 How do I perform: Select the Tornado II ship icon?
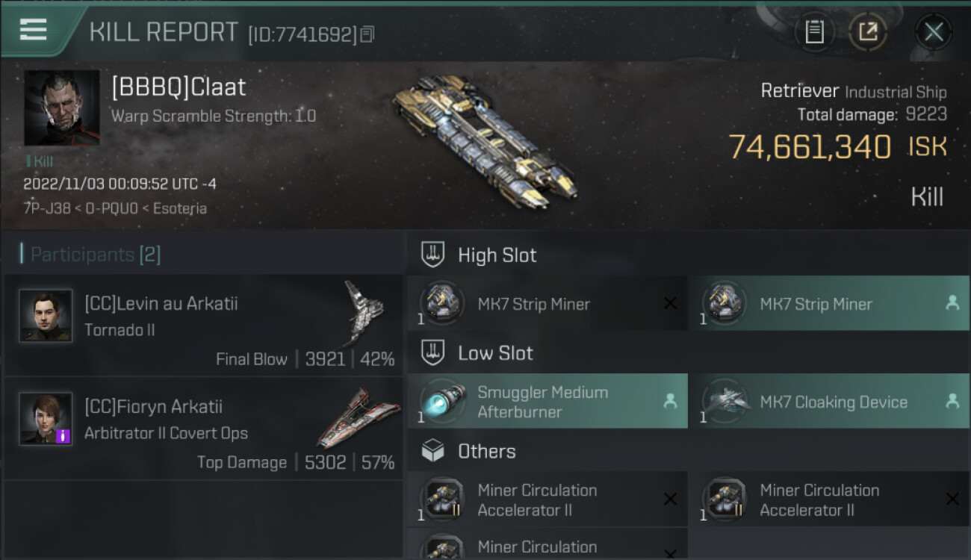(x=364, y=311)
